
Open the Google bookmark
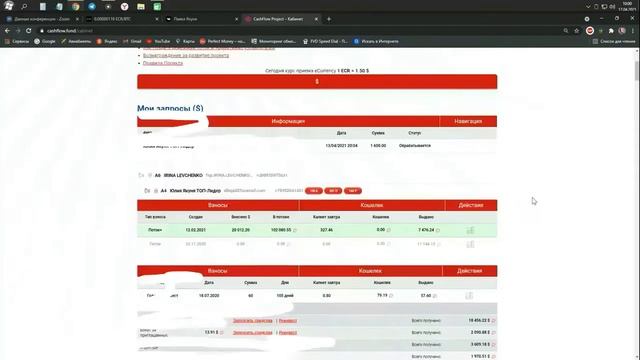tap(45, 41)
